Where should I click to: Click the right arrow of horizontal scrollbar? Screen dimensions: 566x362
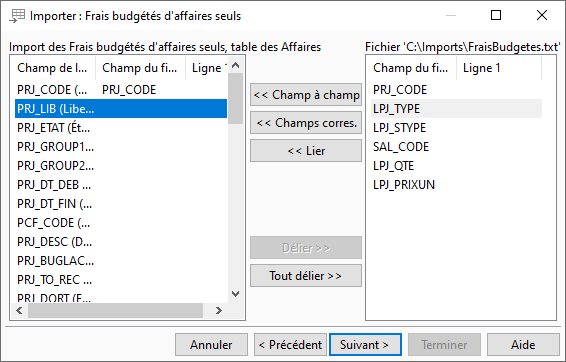coord(218,310)
